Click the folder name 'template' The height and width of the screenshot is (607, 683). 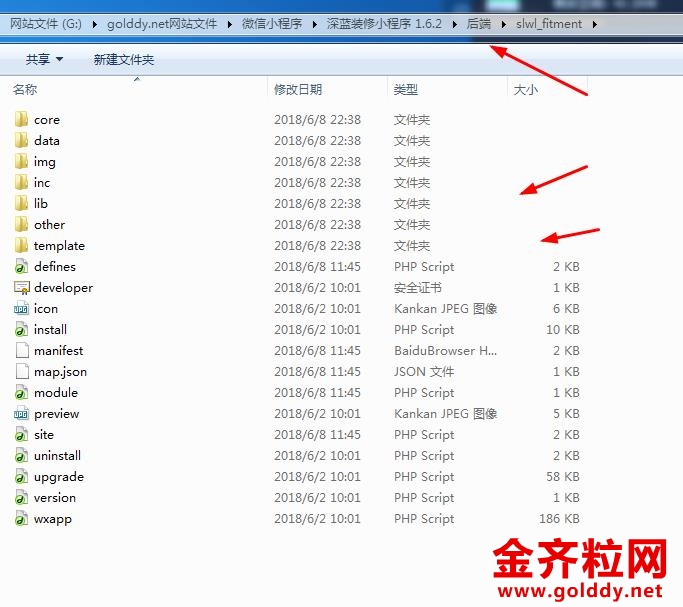point(59,246)
